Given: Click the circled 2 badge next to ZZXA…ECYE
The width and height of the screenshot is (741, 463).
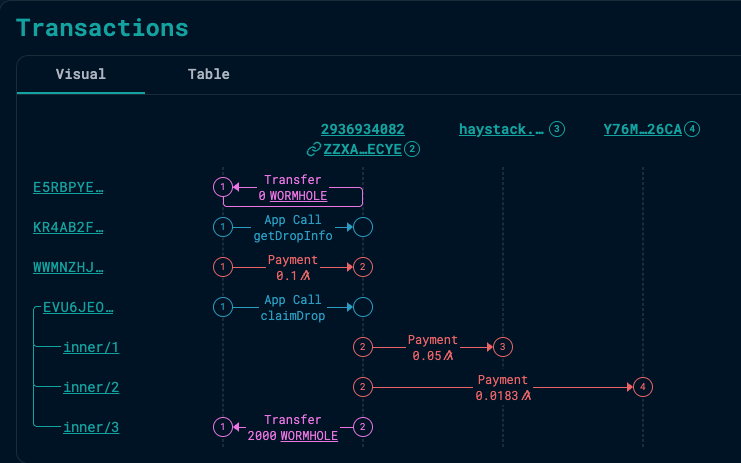Looking at the screenshot, I should point(412,149).
